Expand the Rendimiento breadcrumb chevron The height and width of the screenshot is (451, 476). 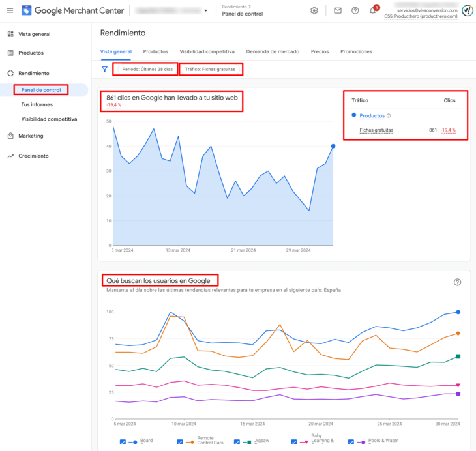[x=250, y=7]
